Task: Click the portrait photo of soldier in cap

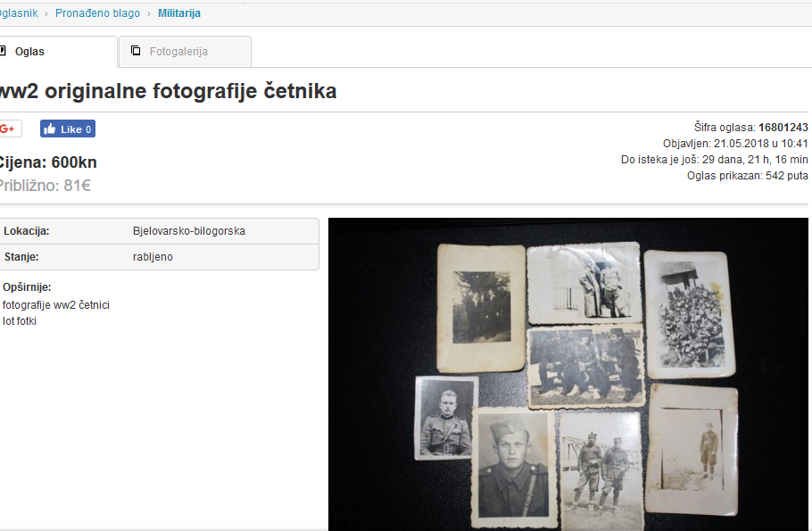Action: pos(511,469)
